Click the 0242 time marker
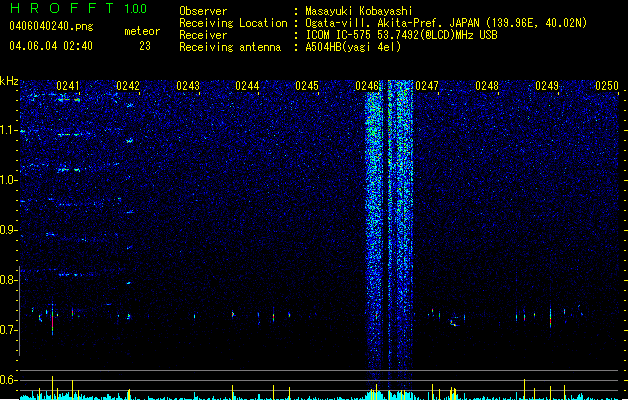This screenshot has height=400, width=629. click(128, 85)
